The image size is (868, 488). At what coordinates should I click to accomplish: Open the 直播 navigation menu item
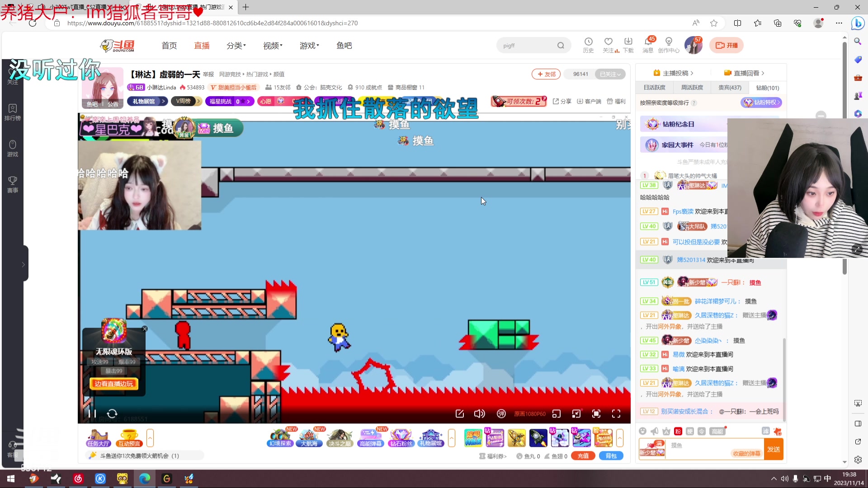pyautogui.click(x=202, y=46)
